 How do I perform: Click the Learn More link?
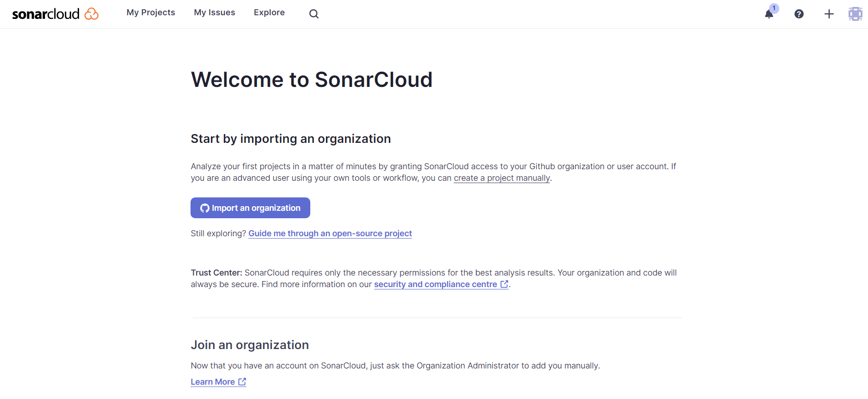click(x=218, y=382)
